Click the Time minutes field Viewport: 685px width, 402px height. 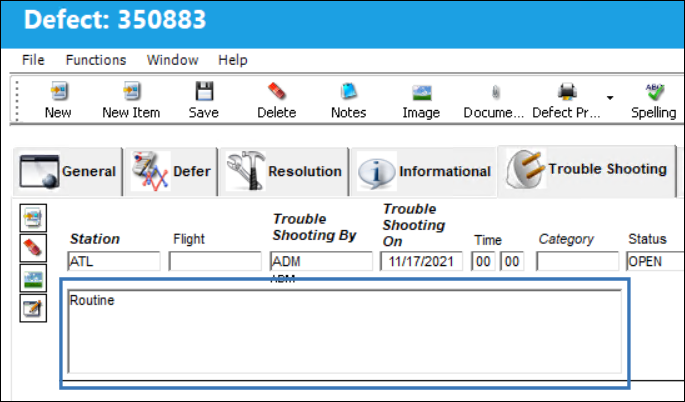pyautogui.click(x=512, y=261)
